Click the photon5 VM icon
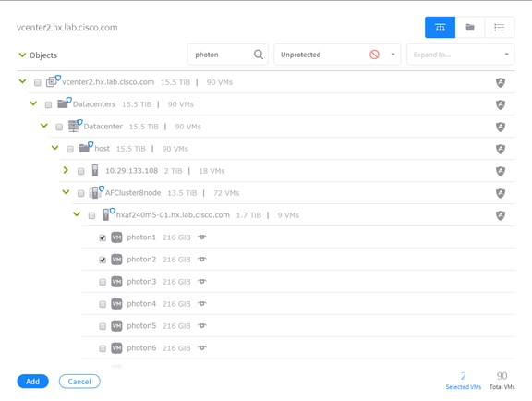 116,326
